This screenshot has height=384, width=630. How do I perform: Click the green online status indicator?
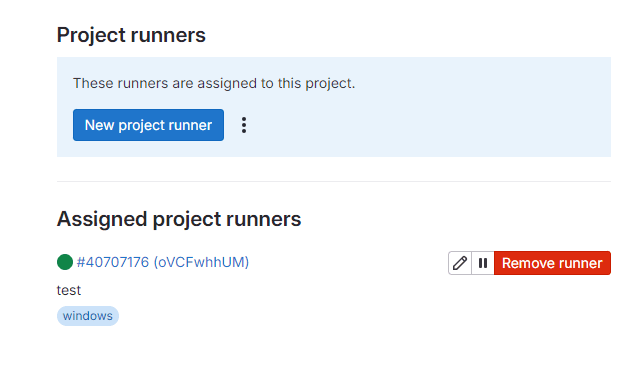tap(65, 262)
